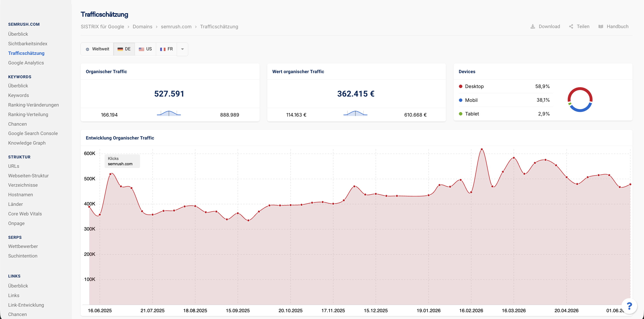Click the traffic value 362.415 €
The image size is (644, 319).
coord(356,94)
